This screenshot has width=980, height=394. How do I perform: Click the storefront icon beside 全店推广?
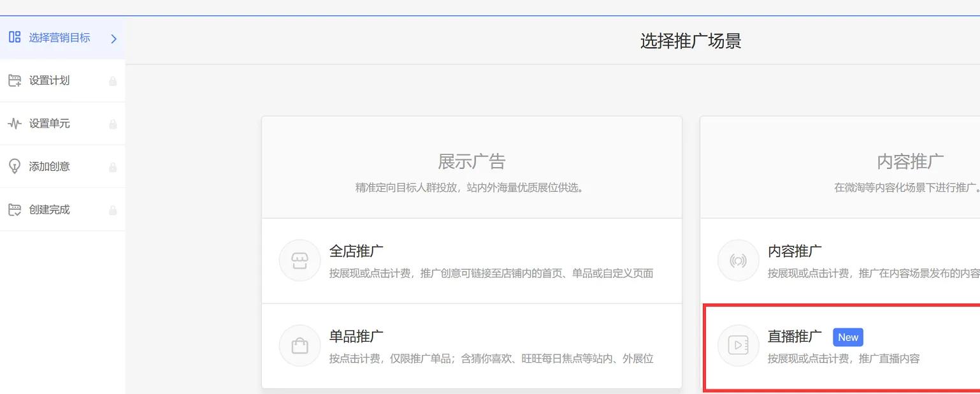coord(299,259)
